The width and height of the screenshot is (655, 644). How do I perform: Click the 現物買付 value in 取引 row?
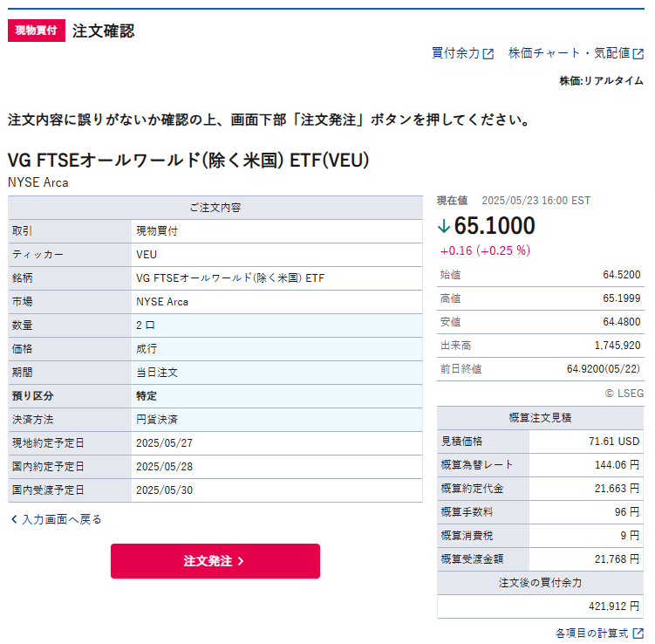tap(157, 231)
